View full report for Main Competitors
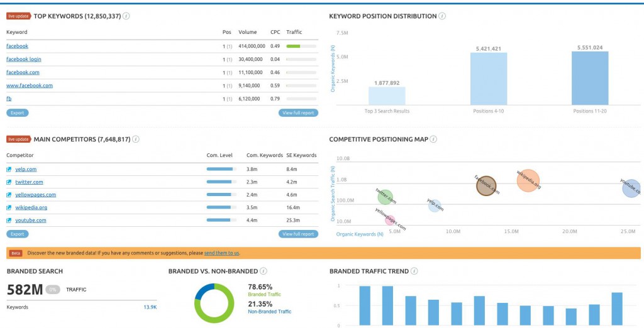This screenshot has height=328, width=644. point(298,234)
